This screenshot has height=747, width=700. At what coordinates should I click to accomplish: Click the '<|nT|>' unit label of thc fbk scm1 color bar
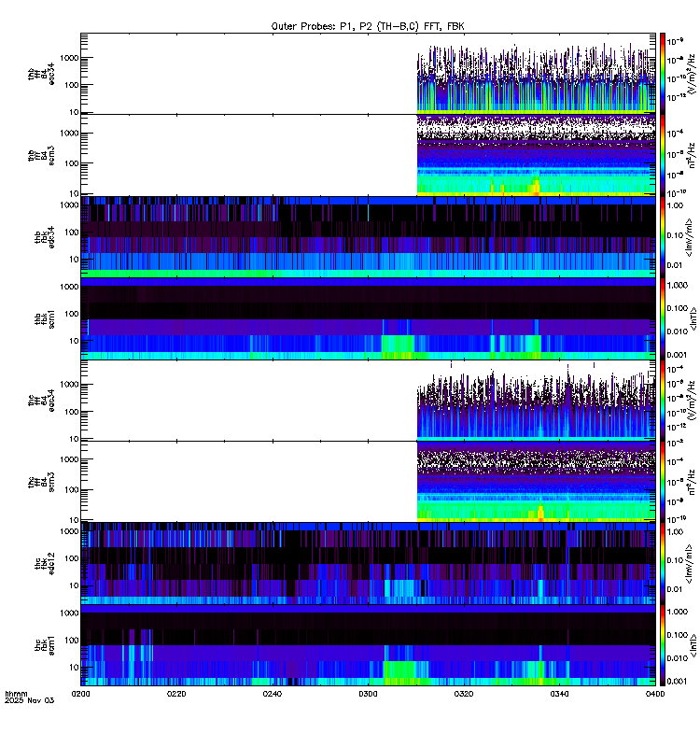(x=693, y=645)
